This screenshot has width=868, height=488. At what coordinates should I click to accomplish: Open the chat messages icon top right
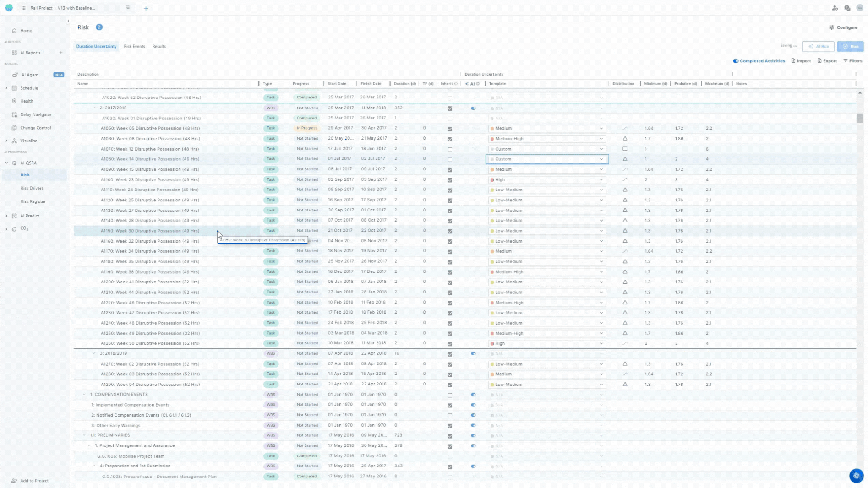847,8
